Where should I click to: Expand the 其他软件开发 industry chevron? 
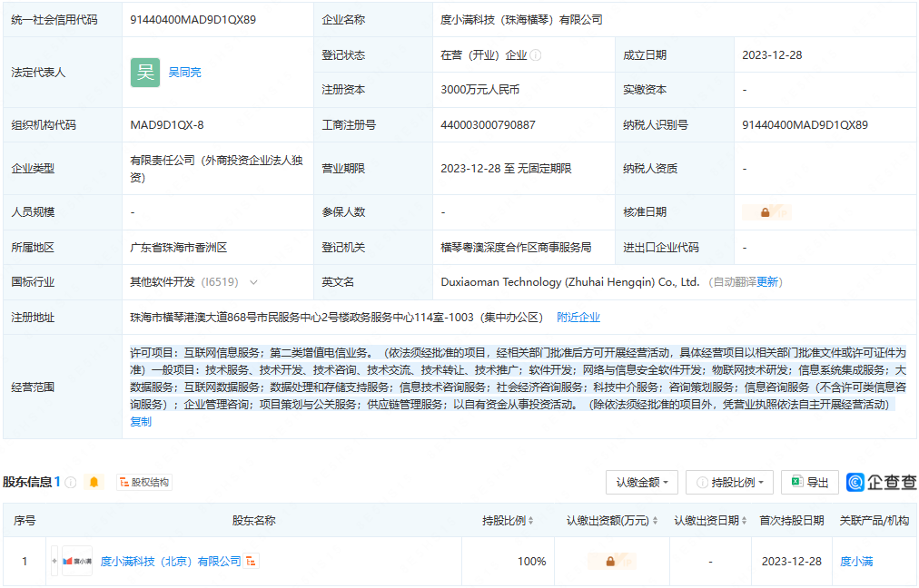253,282
